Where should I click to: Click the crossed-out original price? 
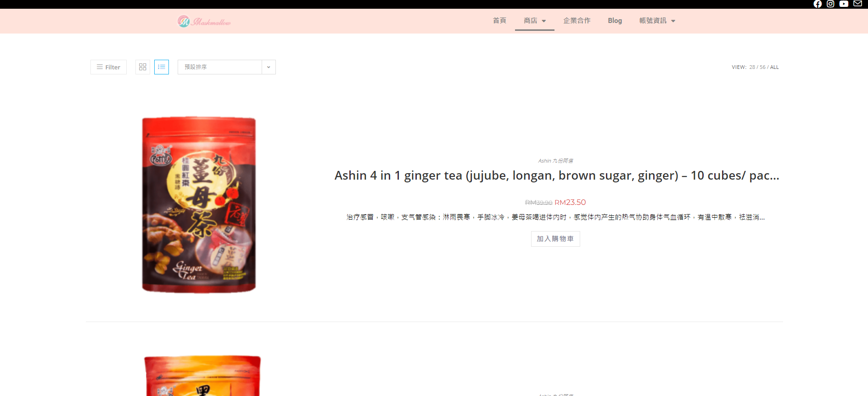pos(538,203)
